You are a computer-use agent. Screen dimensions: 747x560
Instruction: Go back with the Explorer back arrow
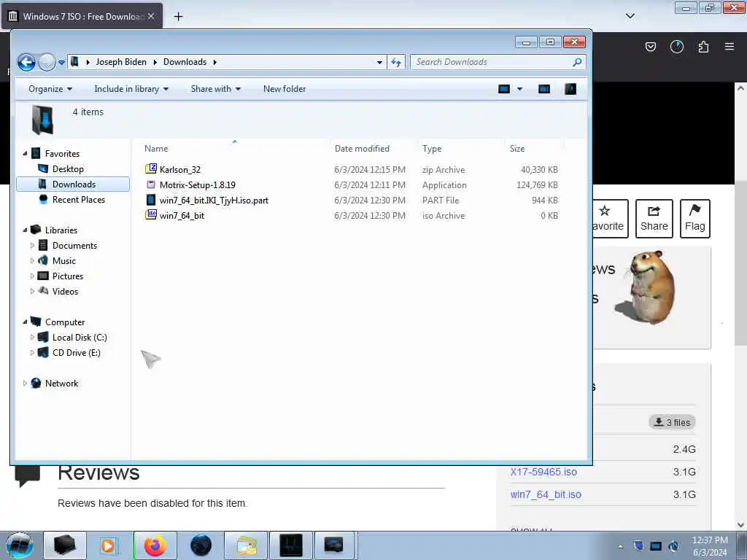27,62
